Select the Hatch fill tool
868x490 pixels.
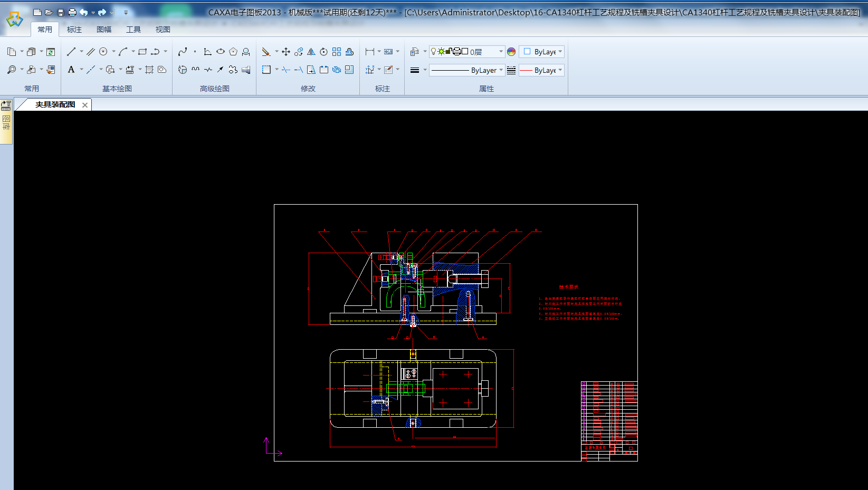pos(149,70)
